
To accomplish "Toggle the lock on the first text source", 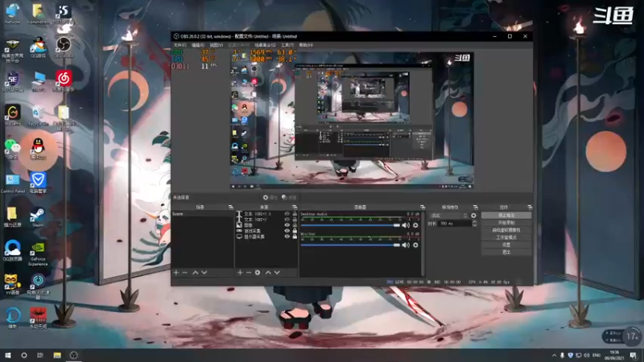I will 295,214.
